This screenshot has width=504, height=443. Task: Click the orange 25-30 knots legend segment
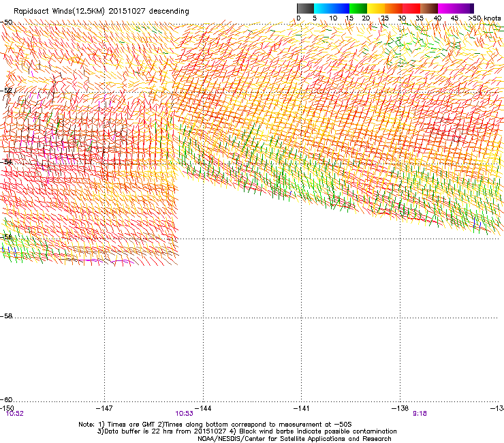tap(394, 8)
